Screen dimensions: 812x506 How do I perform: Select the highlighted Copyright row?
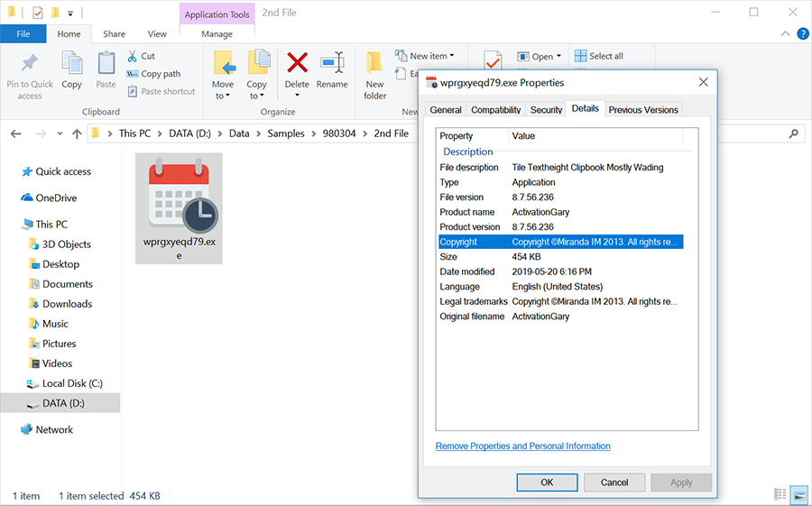click(x=561, y=242)
